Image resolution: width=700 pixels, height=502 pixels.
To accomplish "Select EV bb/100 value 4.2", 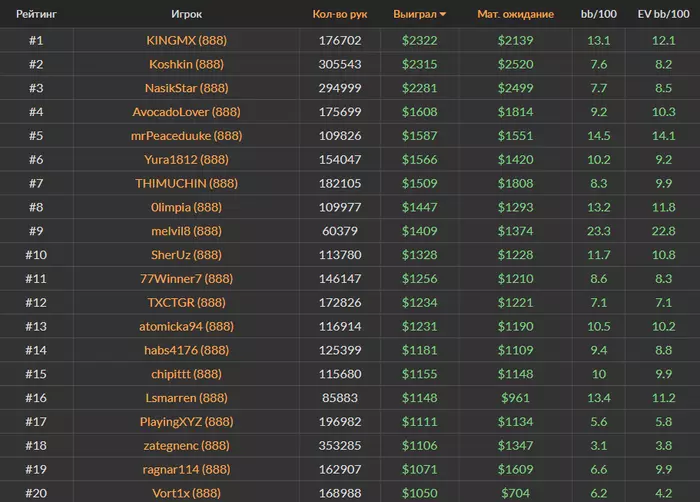I will pyautogui.click(x=663, y=493).
